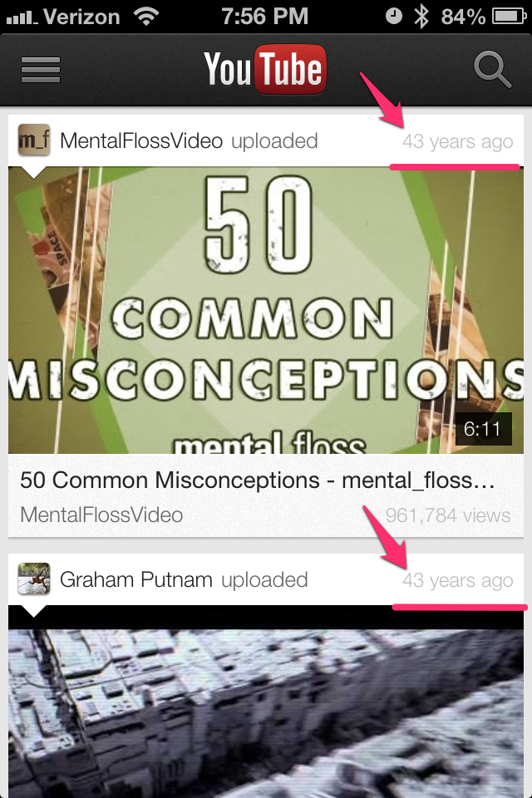This screenshot has width=532, height=798.
Task: Open Graham Putnam's avatar icon
Action: pos(34,579)
